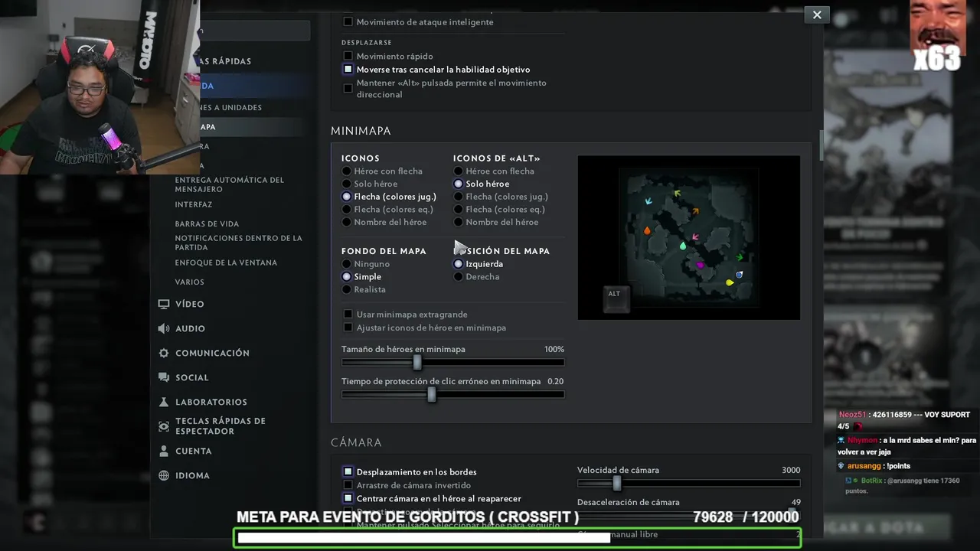
Task: Click the 3000 camera speed value
Action: click(791, 470)
